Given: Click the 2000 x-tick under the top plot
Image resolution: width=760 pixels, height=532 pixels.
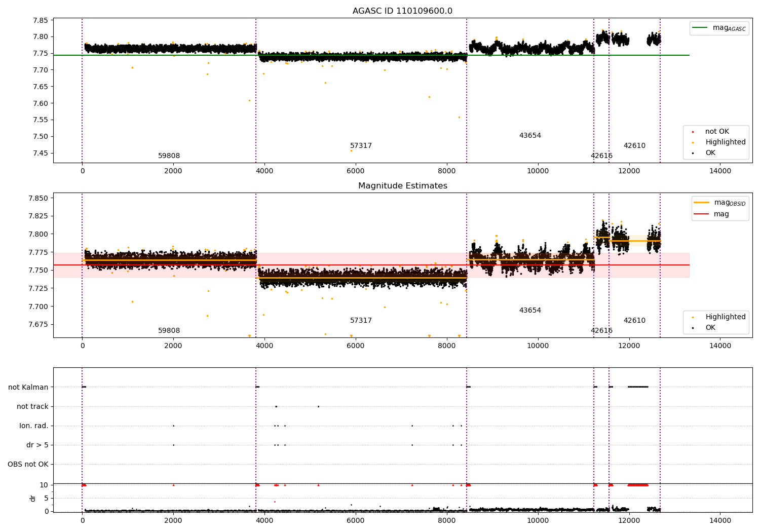Looking at the screenshot, I should 173,171.
